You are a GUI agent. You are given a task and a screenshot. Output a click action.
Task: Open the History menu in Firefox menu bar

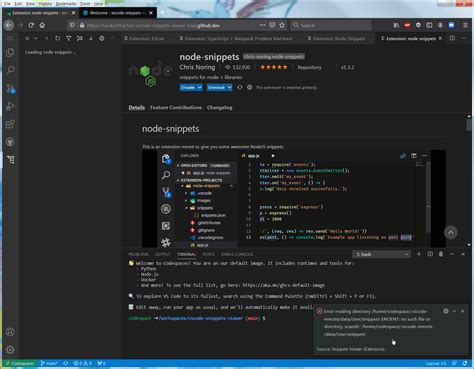45,4
